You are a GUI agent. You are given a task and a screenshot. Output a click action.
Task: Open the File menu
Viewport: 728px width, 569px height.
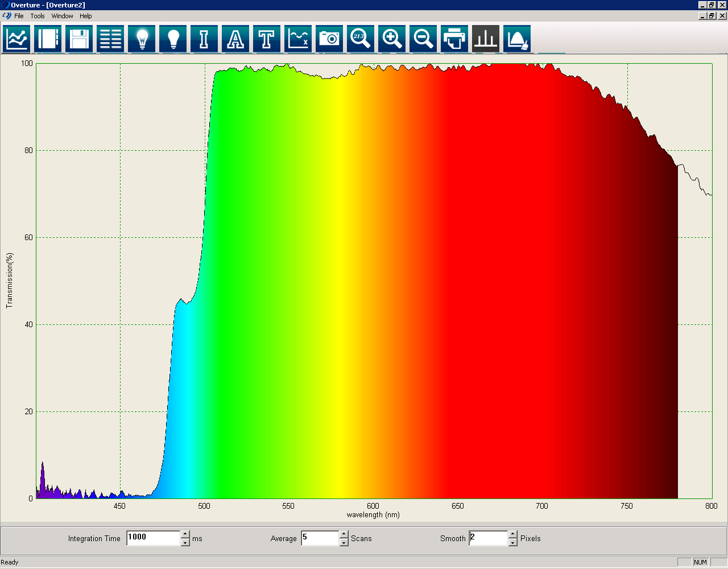[x=19, y=16]
